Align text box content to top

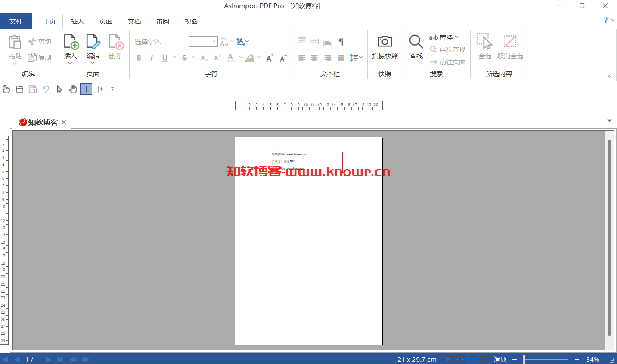[x=302, y=41]
